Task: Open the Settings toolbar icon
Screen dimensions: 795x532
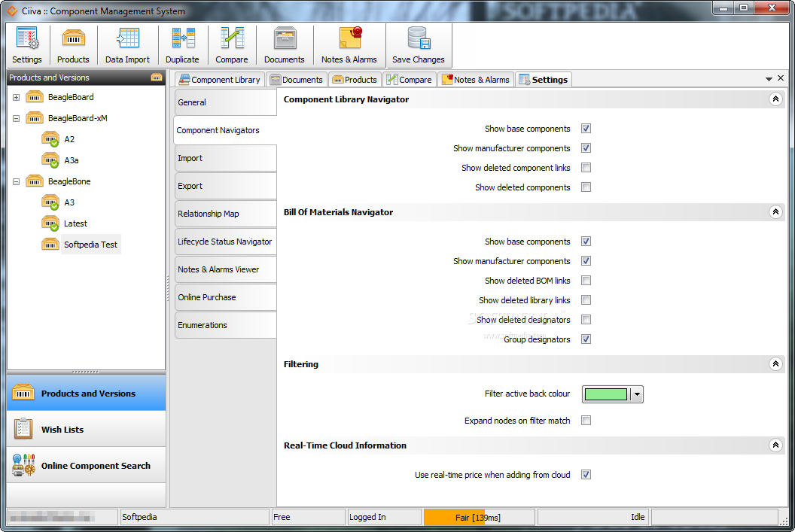Action: 27,38
